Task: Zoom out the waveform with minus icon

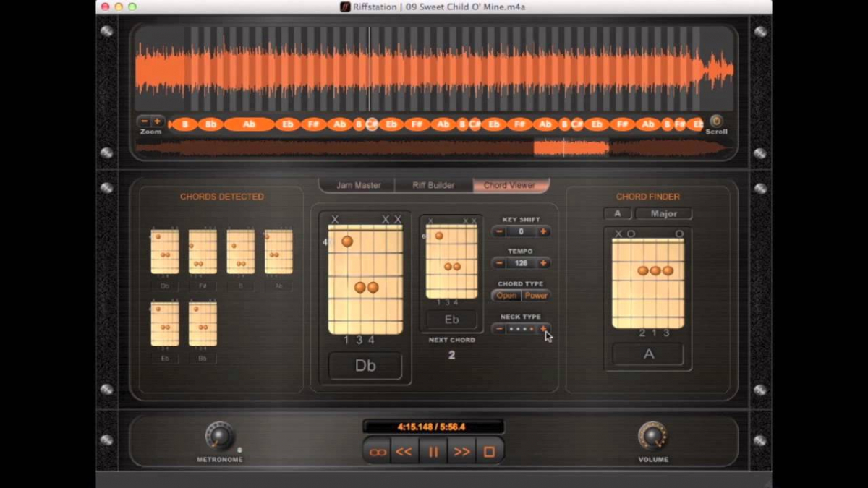Action: click(x=145, y=121)
